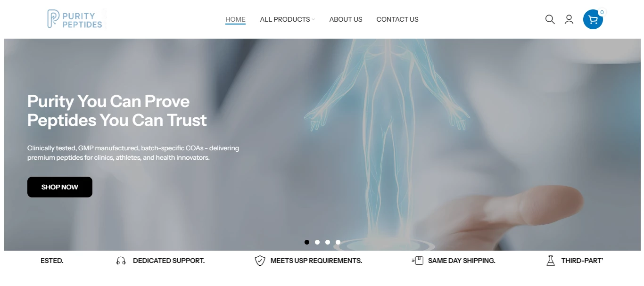
Task: Open the user account icon
Action: pyautogui.click(x=569, y=19)
